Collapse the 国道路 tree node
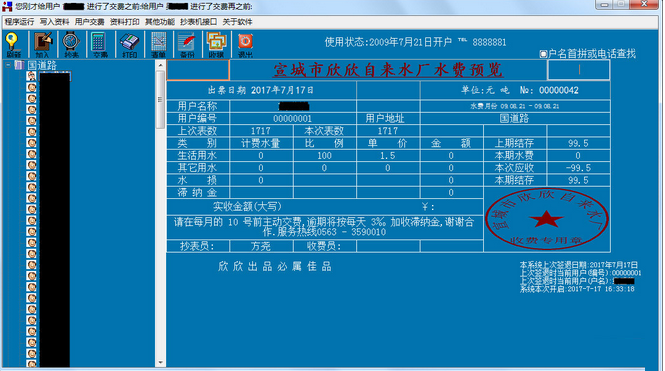665x371 pixels. (8, 65)
